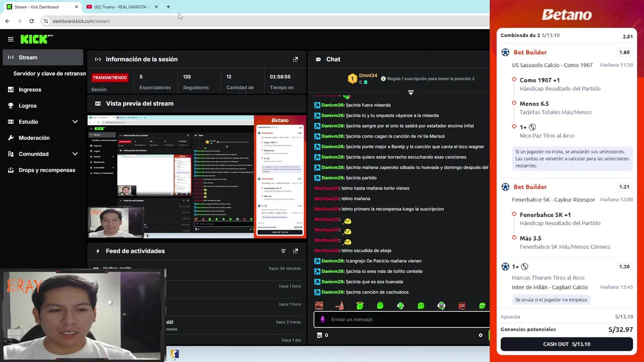Click the stream preview thumbnail
This screenshot has width=644, height=362.
[197, 177]
